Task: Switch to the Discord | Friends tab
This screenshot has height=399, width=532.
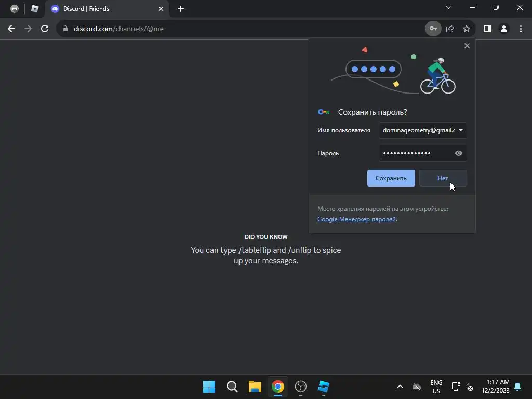Action: click(x=107, y=9)
